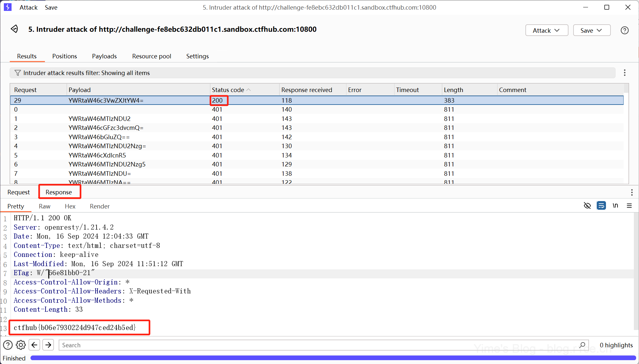Image resolution: width=639 pixels, height=364 pixels.
Task: Open the Raw response view tab
Action: [x=45, y=206]
